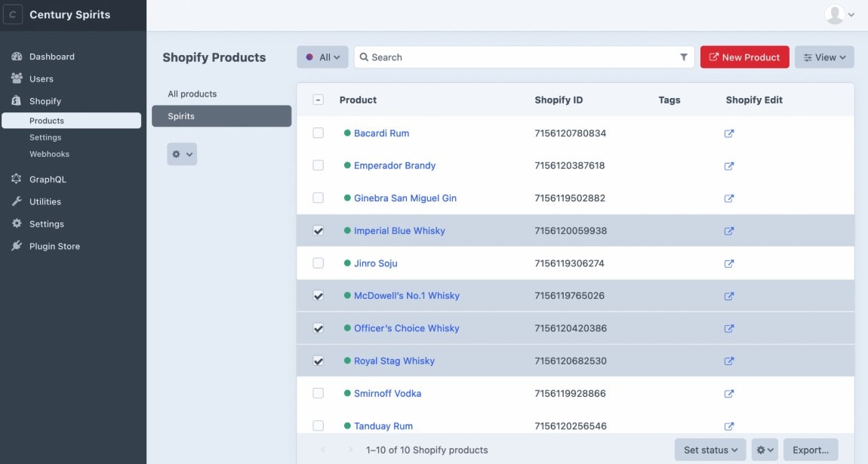This screenshot has height=464, width=868.
Task: Open the View options dropdown
Action: (823, 57)
